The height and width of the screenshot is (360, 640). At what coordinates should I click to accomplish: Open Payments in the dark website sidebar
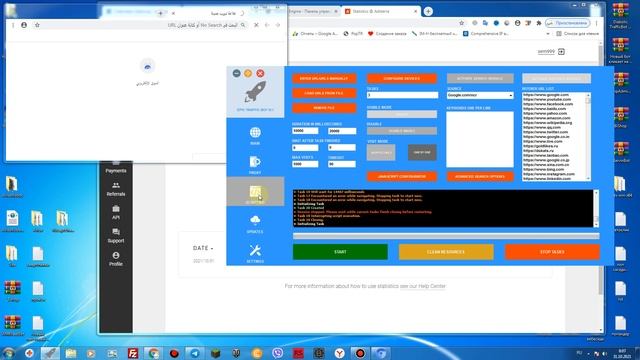click(116, 167)
